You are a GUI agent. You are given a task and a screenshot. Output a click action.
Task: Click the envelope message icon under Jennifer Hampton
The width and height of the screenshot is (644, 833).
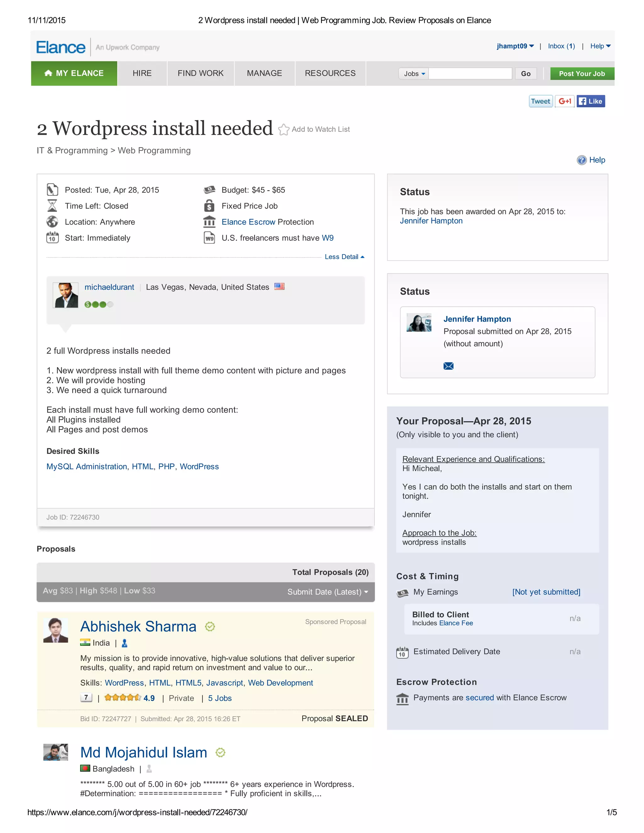pos(448,366)
